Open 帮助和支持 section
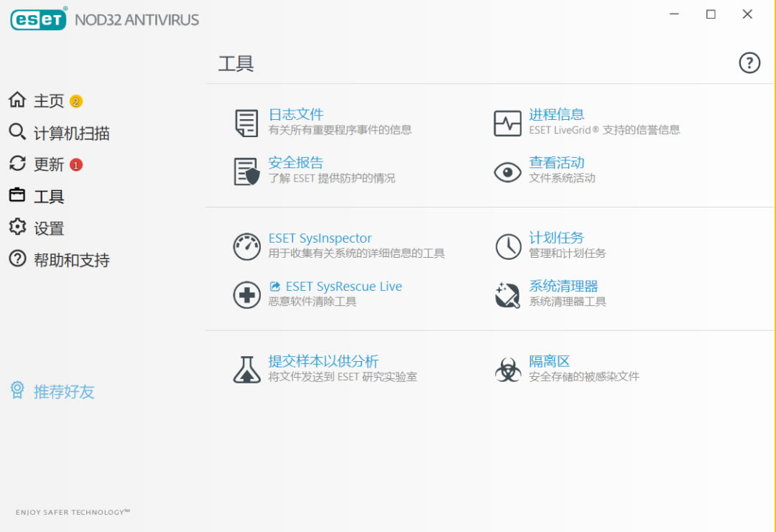 (x=72, y=260)
